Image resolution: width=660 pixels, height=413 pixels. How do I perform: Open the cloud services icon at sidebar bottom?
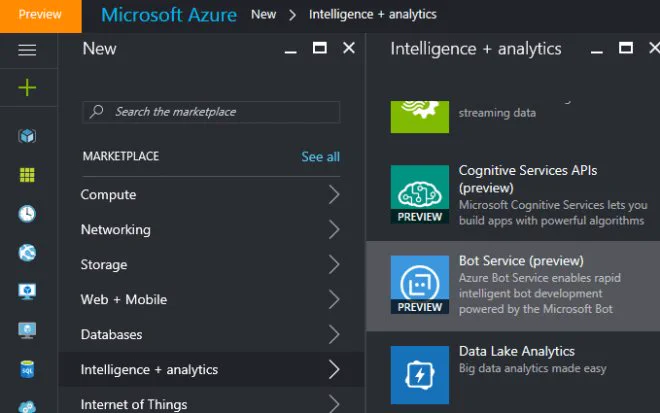(27, 407)
